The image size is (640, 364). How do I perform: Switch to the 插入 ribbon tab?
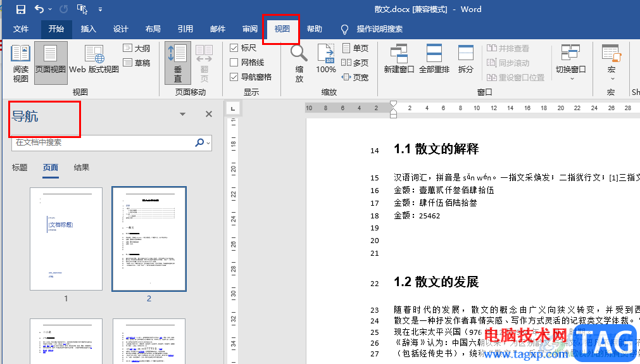tap(88, 29)
